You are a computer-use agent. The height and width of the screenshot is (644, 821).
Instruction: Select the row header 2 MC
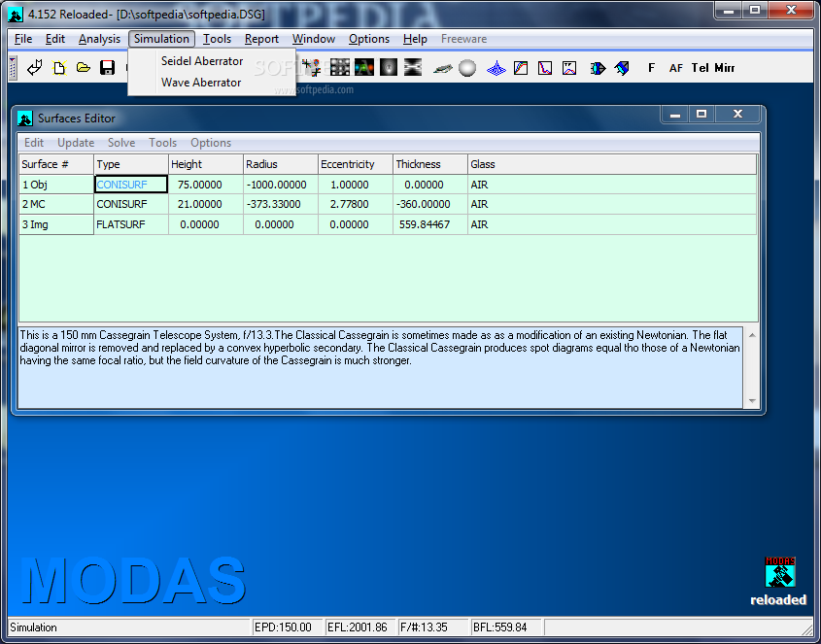point(56,204)
